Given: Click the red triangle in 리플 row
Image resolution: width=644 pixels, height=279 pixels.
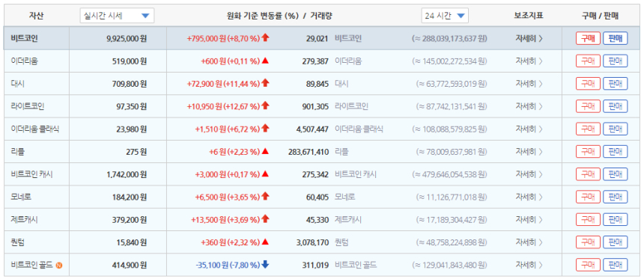Looking at the screenshot, I should click(265, 151).
